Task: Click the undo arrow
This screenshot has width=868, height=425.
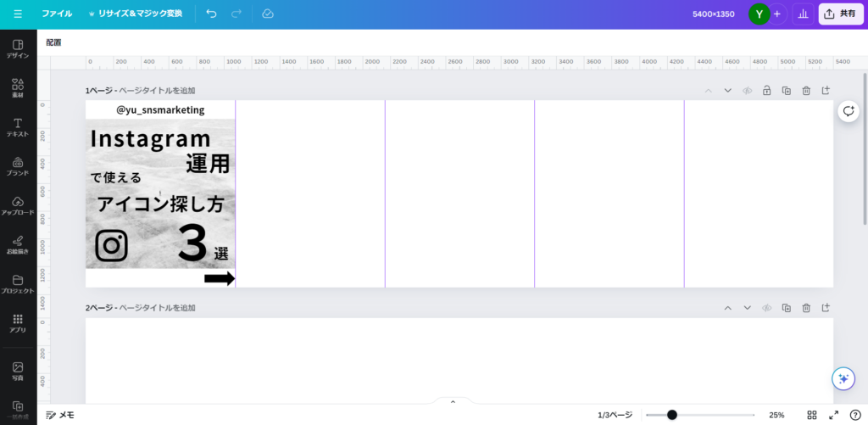Action: click(x=211, y=14)
